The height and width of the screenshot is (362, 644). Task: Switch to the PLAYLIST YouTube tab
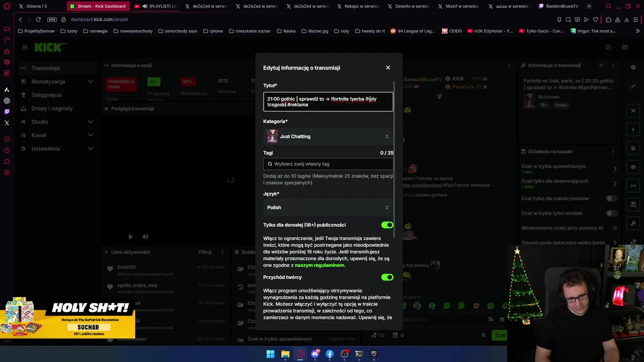pos(156,7)
